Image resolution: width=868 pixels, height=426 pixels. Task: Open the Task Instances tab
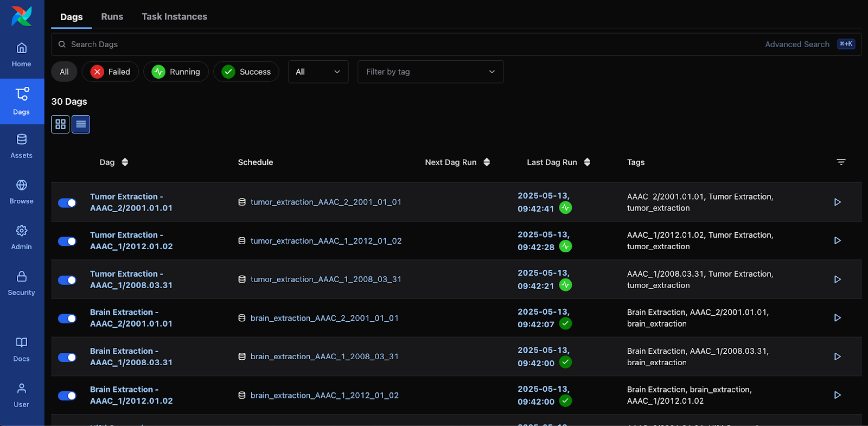[174, 17]
